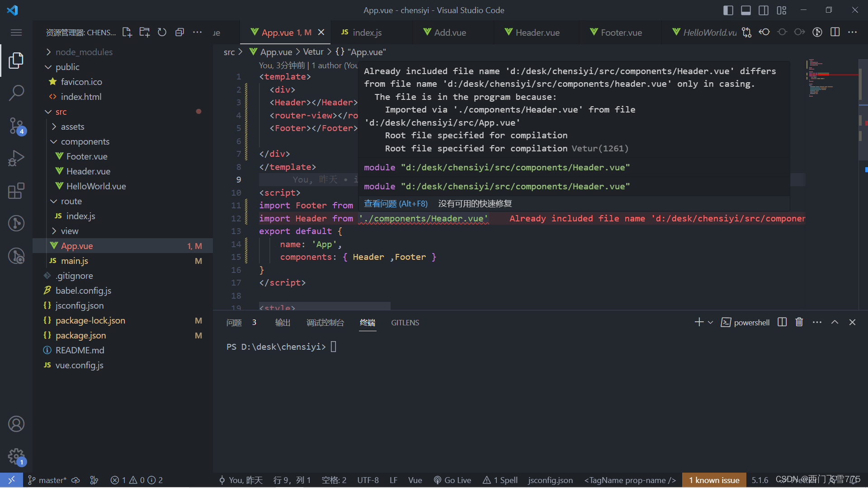
Task: Switch to the GITLENS panel tab
Action: (x=405, y=323)
